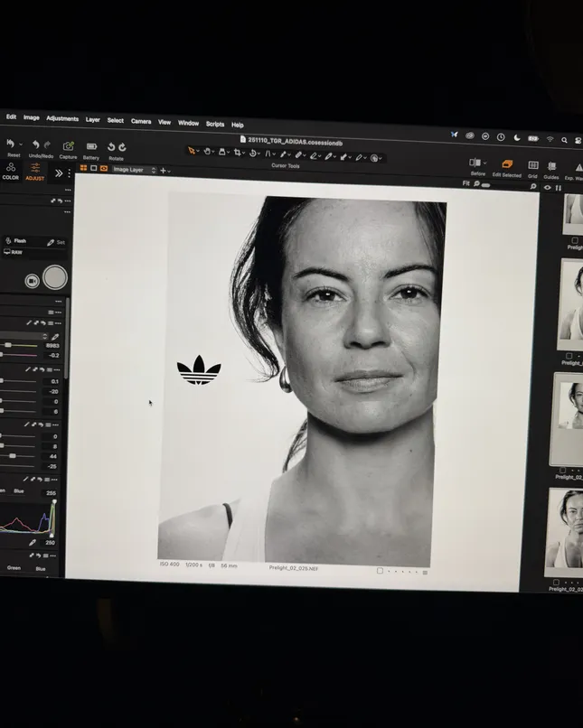Rotate image clockwise
Viewport: 583px width, 728px height.
click(122, 147)
